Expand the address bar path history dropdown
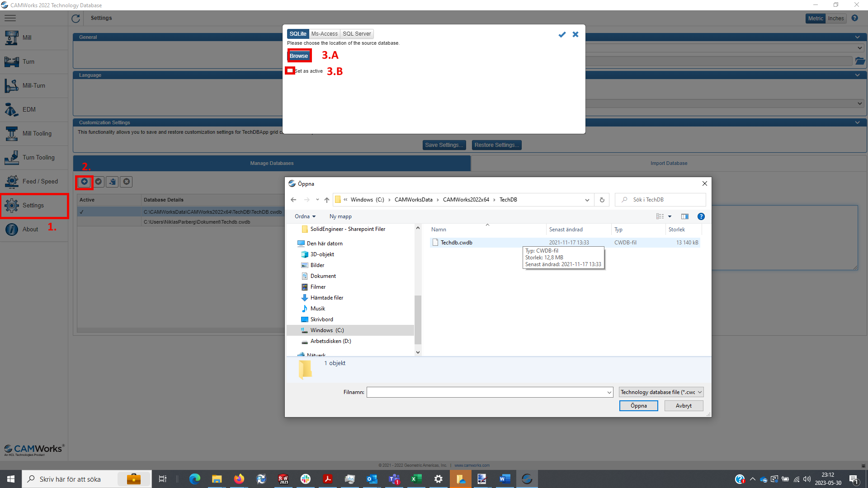 [x=587, y=200]
